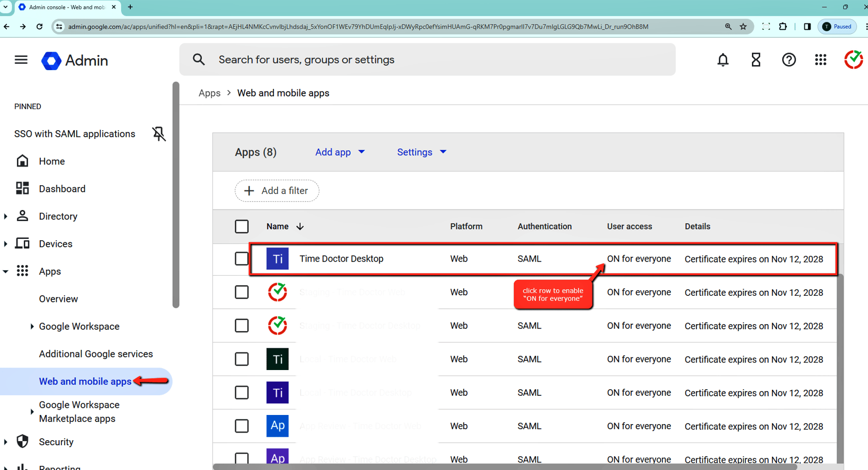Navigate to Security in the sidebar
This screenshot has height=470, width=868.
pos(56,442)
